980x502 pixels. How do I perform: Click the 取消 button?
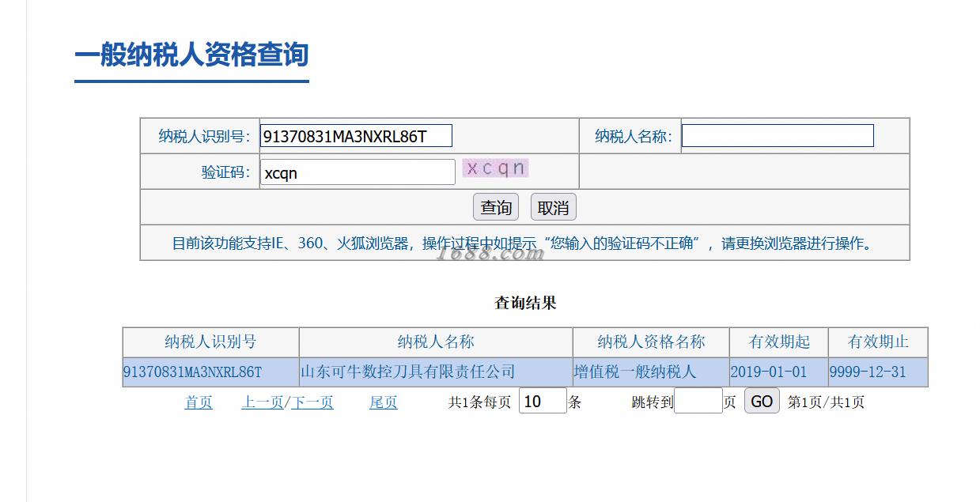[x=553, y=207]
